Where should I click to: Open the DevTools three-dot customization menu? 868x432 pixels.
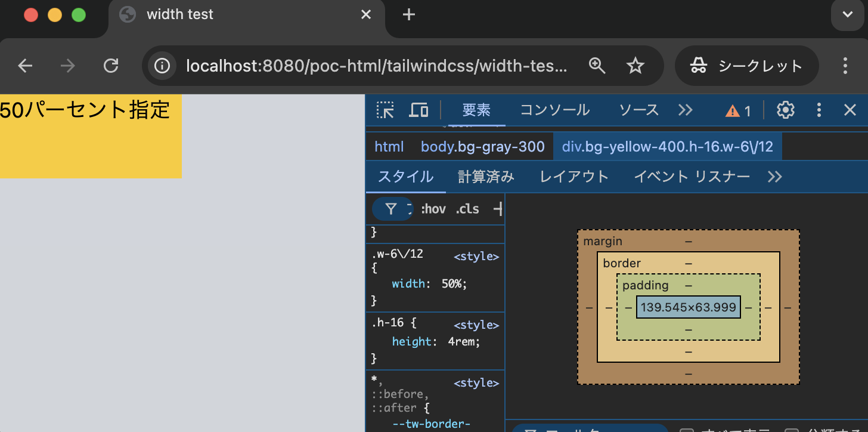point(819,110)
